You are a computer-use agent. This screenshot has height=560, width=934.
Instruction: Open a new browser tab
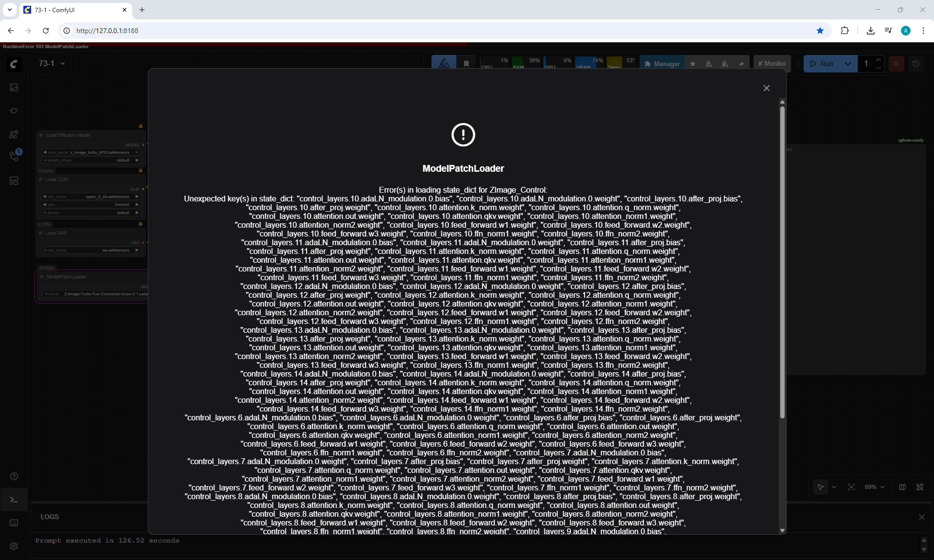click(x=142, y=10)
